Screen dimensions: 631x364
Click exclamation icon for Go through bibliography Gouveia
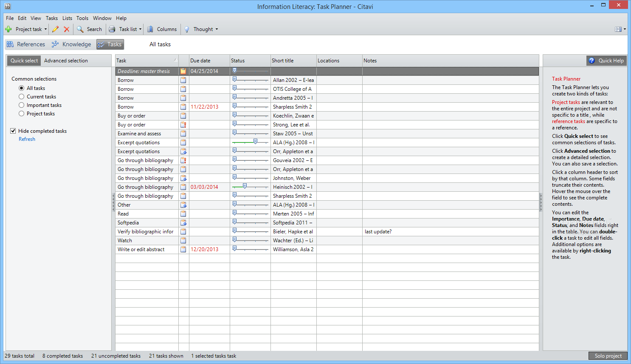183,160
